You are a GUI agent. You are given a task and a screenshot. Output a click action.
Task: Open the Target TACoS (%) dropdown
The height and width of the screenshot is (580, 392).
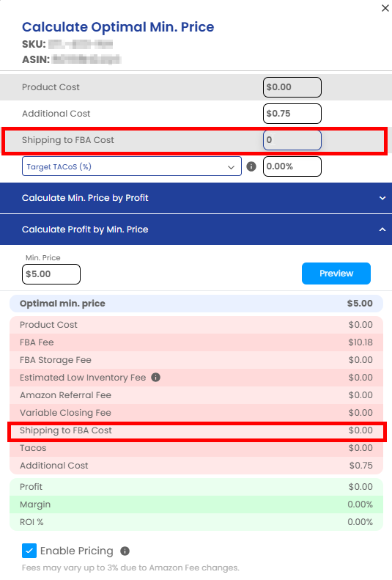[132, 166]
